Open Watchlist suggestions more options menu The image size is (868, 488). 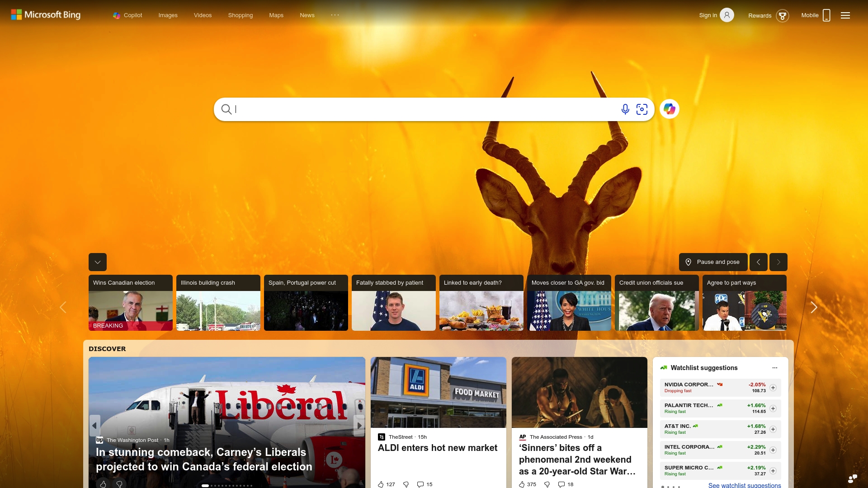(x=775, y=368)
